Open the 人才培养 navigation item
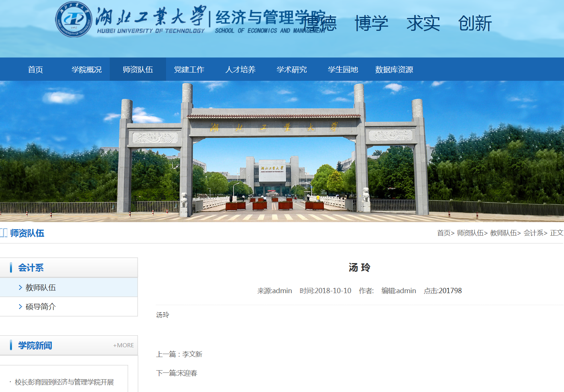The image size is (564, 392). coord(240,69)
